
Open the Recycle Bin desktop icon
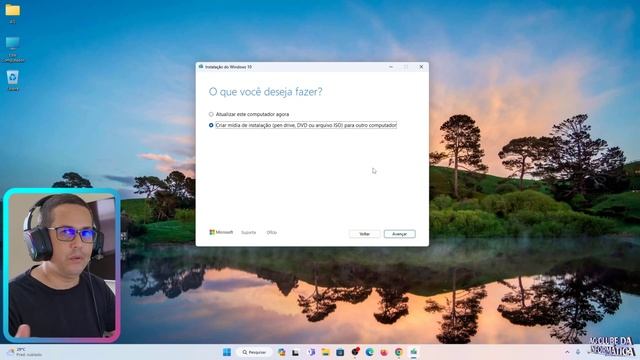(13, 77)
